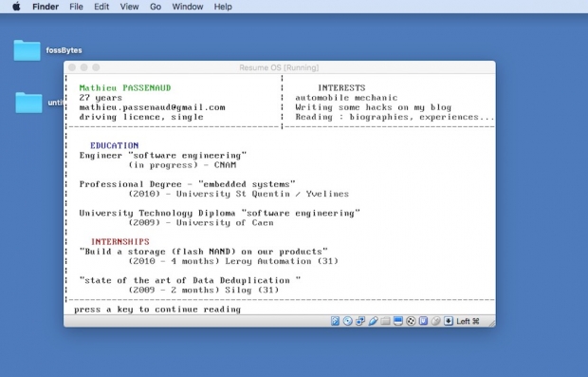Open the File menu
Viewport: 588px width, 377px height.
[76, 7]
